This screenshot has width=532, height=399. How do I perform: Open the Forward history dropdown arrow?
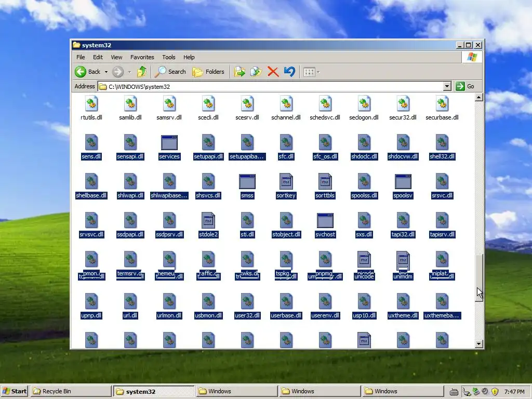(129, 72)
